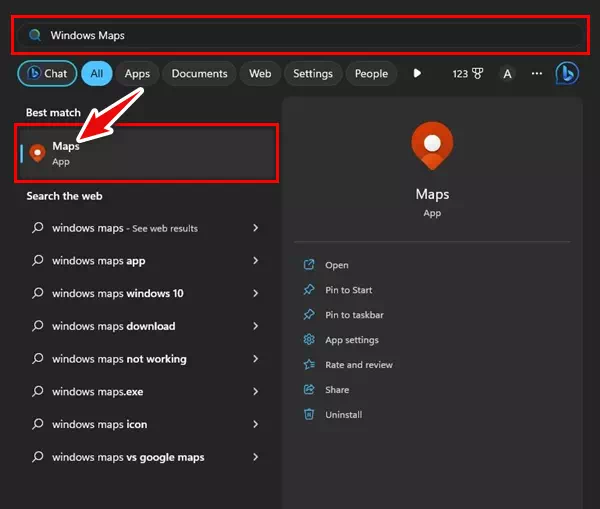
Task: Click the Maps pin icon in best match
Action: 38,153
